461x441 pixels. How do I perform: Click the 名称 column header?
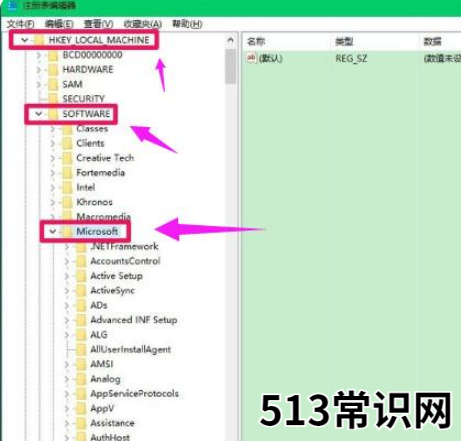pyautogui.click(x=256, y=42)
